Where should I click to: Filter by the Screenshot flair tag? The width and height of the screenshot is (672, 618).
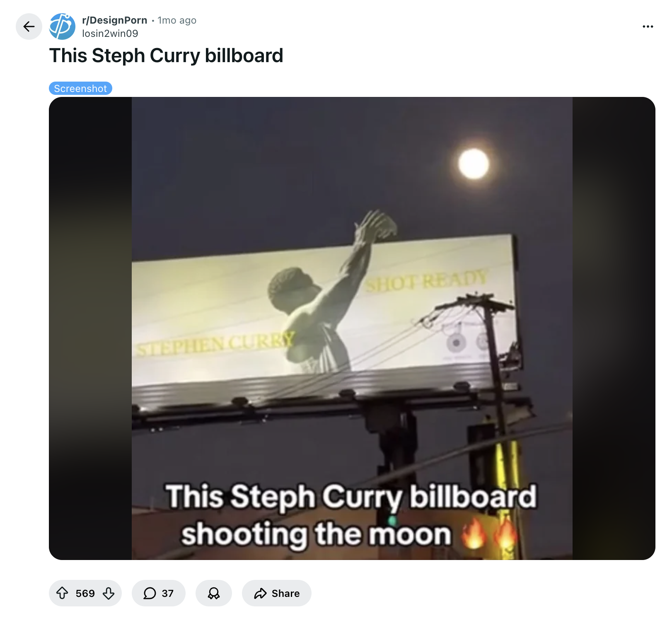[x=80, y=88]
